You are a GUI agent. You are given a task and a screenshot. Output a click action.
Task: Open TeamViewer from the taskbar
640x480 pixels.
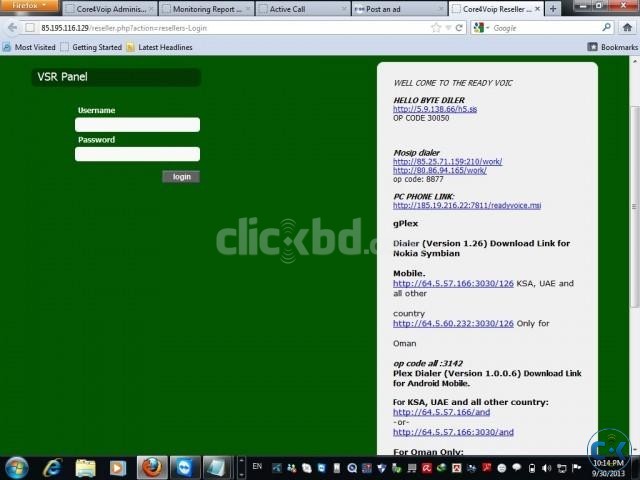point(185,468)
